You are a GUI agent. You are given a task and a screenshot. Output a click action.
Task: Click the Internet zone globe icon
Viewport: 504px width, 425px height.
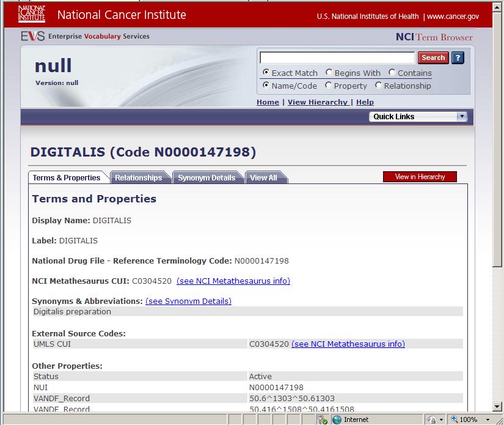click(x=337, y=419)
